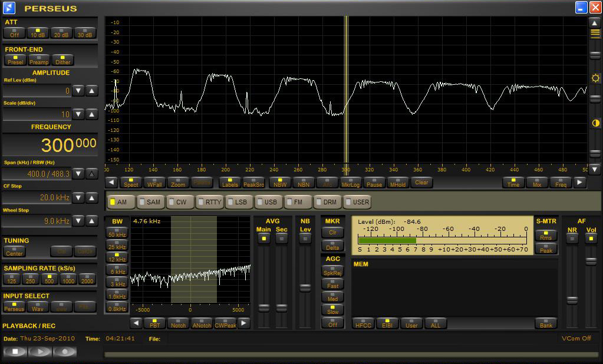Click the WFall waterfall button
The image size is (603, 364).
[x=154, y=183]
